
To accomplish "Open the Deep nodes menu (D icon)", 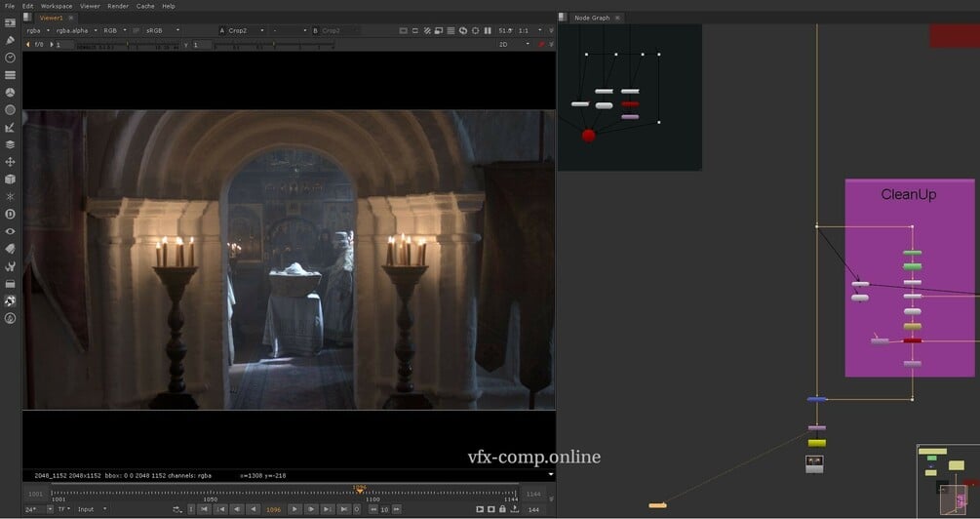I will click(x=10, y=214).
